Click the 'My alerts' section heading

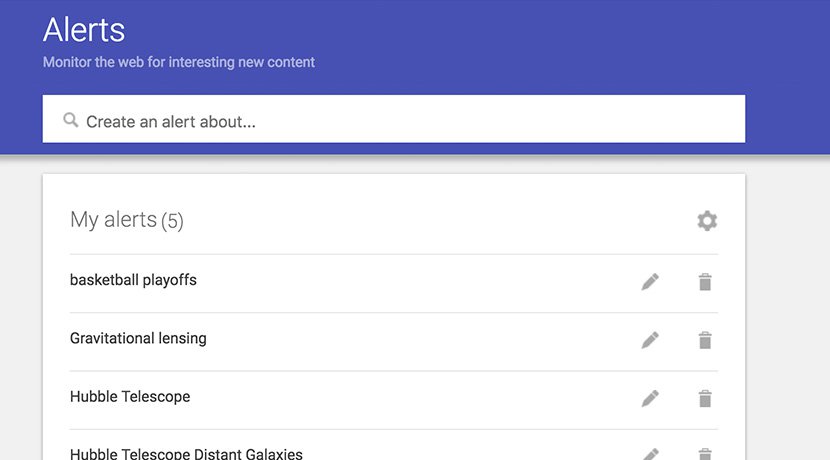click(x=113, y=220)
